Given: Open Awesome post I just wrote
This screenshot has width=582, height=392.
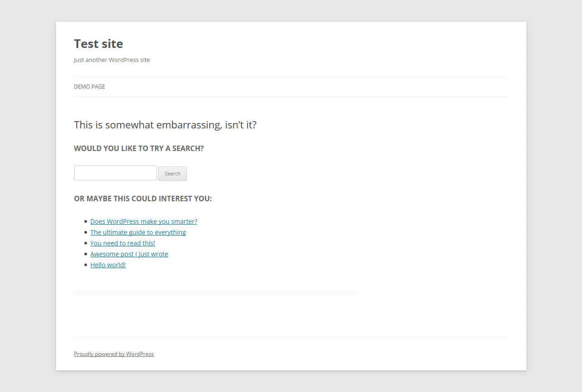Looking at the screenshot, I should point(129,254).
